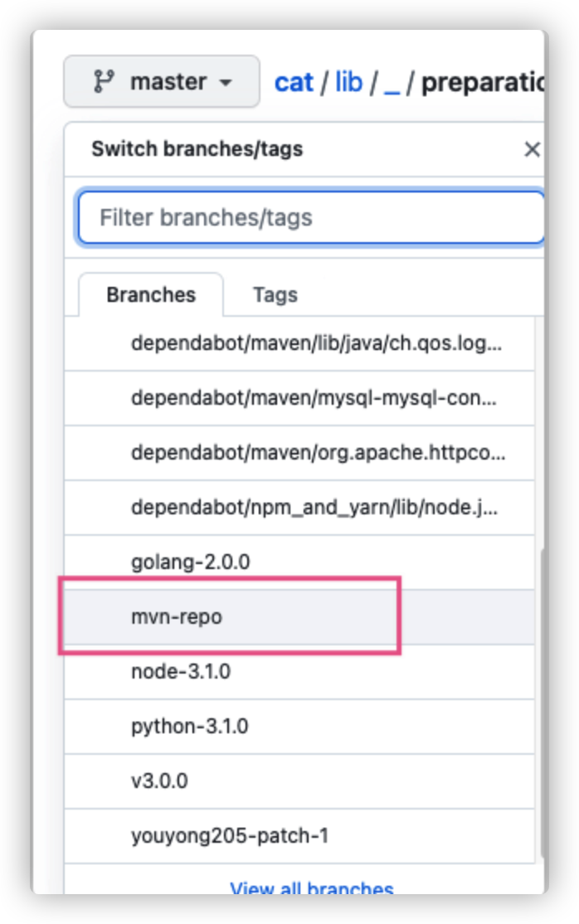Image resolution: width=579 pixels, height=924 pixels.
Task: Switch to the golang-2.0.0 branch
Action: [190, 562]
